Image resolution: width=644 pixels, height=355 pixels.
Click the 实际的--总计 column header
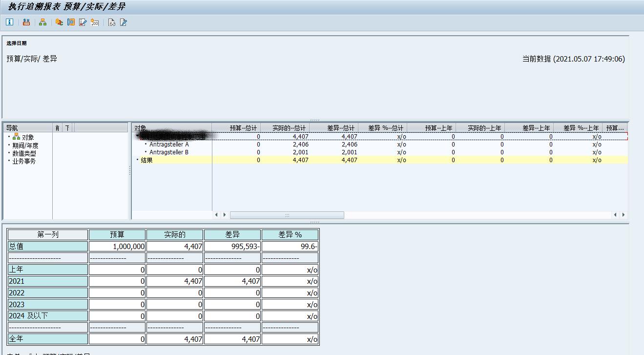(285, 128)
